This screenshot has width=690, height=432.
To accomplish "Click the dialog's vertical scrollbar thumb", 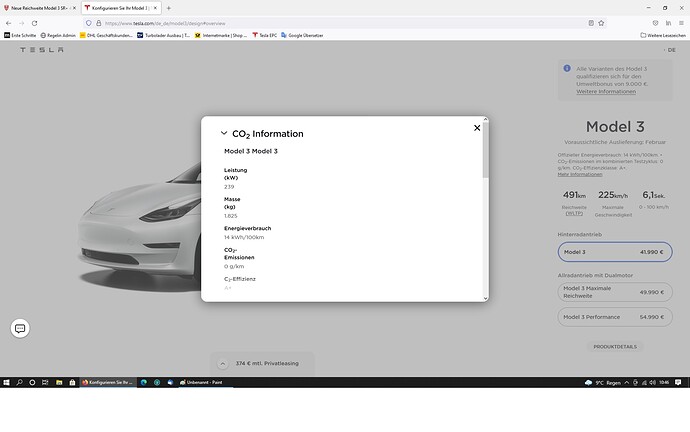I will (485, 150).
